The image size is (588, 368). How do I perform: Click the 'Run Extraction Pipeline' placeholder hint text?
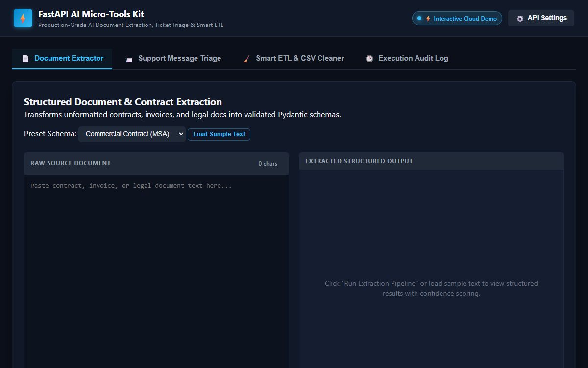431,289
